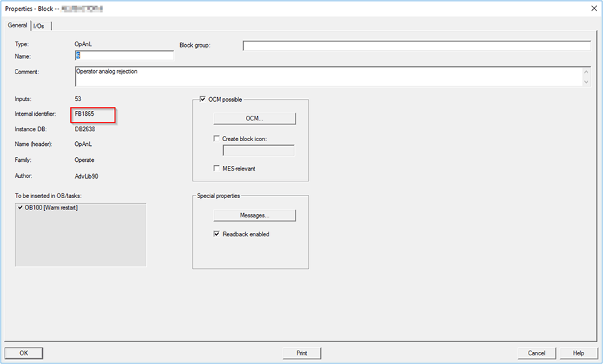
Task: Close the Properties dialog window
Action: 594,9
